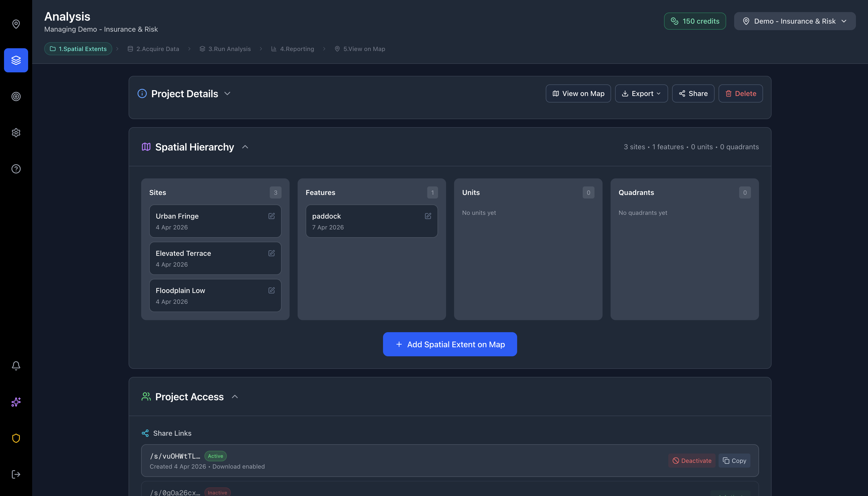Collapse the Spatial Hierarchy section
This screenshot has height=496, width=868.
click(x=245, y=147)
